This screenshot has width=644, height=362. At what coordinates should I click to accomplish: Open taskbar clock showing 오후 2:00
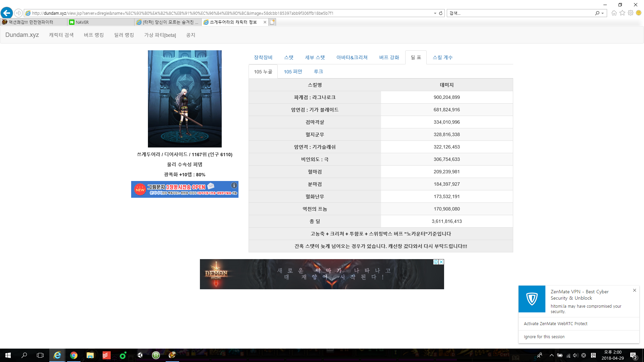coord(613,355)
